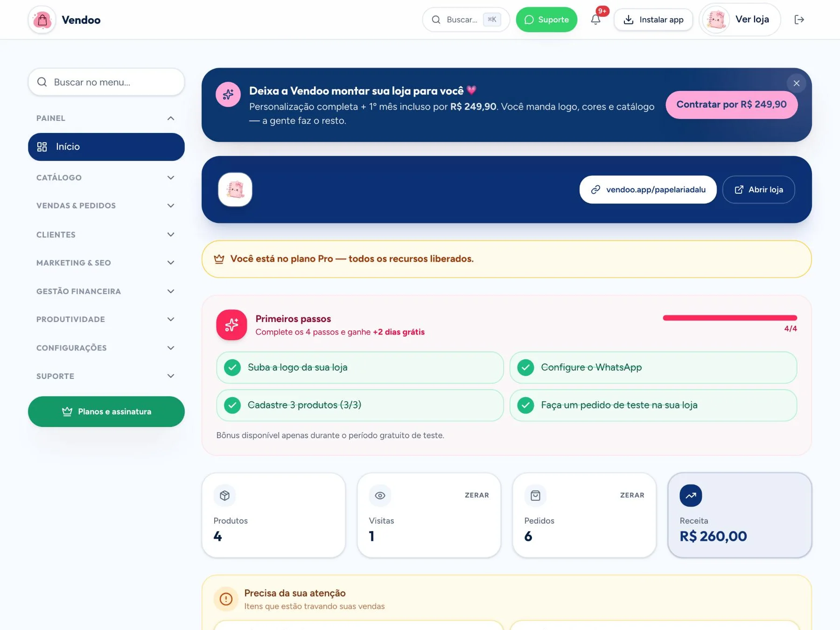This screenshot has width=840, height=630.
Task: Expand the SUPORTE menu section
Action: click(106, 376)
